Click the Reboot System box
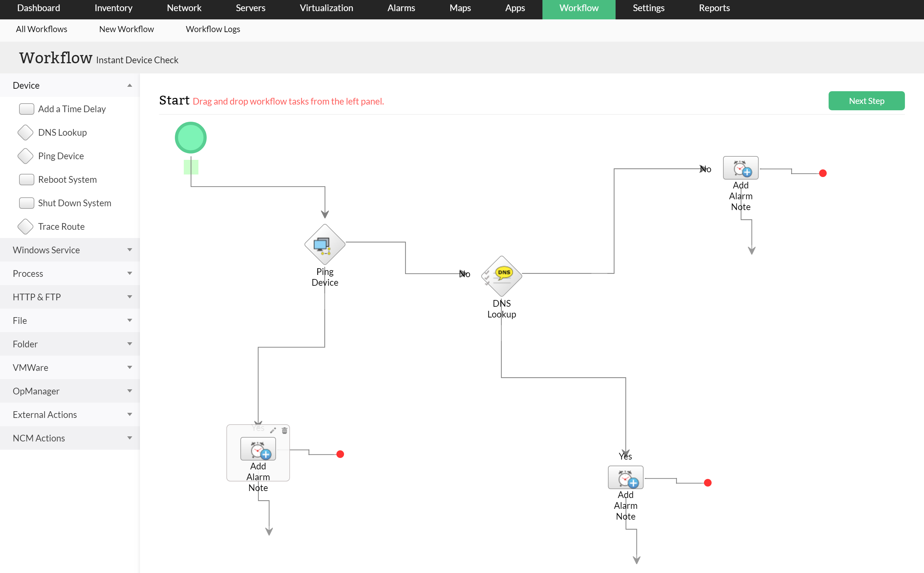 [x=26, y=180]
